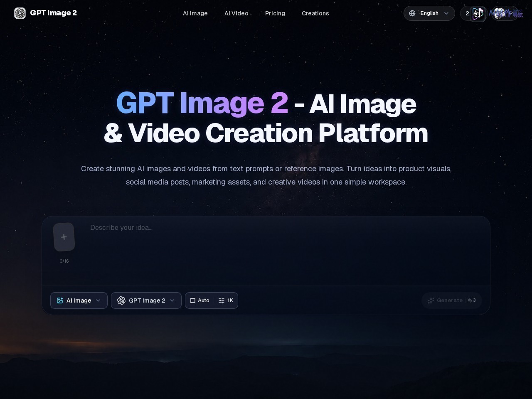Click the '& Video Creation Platform' heading line
Screen dimensions: 532x399
coord(266,133)
